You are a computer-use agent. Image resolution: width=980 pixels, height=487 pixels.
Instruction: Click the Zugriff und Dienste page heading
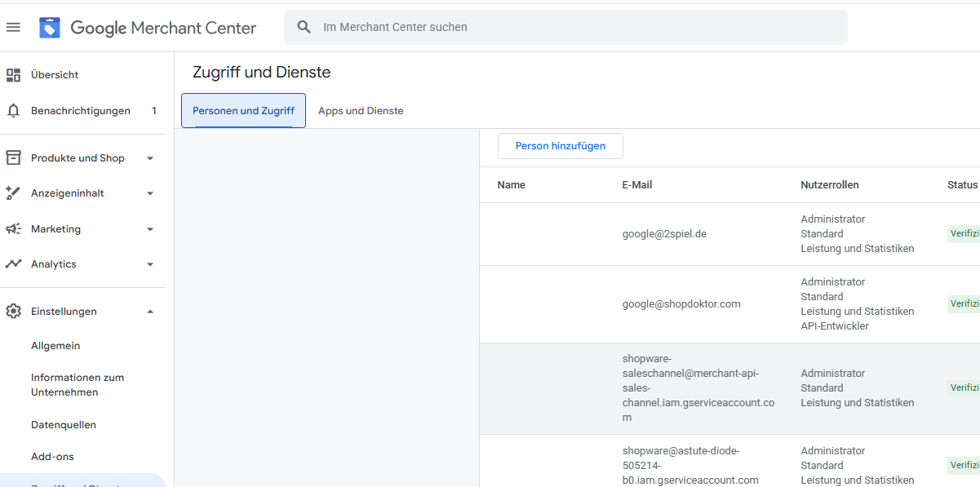point(261,73)
